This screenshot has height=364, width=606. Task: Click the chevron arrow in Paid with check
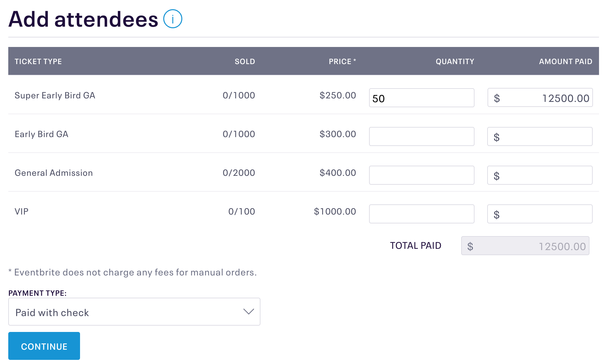click(248, 312)
